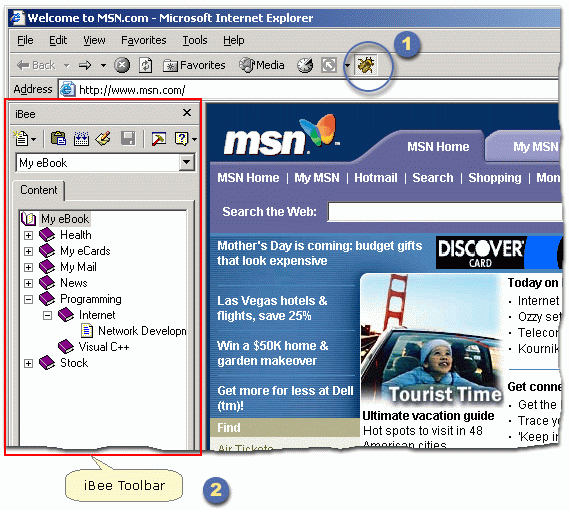This screenshot has width=570, height=510.
Task: Open the File menu
Action: point(25,40)
